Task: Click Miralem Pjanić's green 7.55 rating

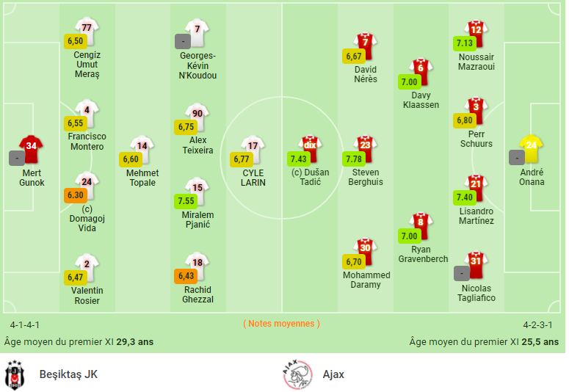Action: pos(186,200)
